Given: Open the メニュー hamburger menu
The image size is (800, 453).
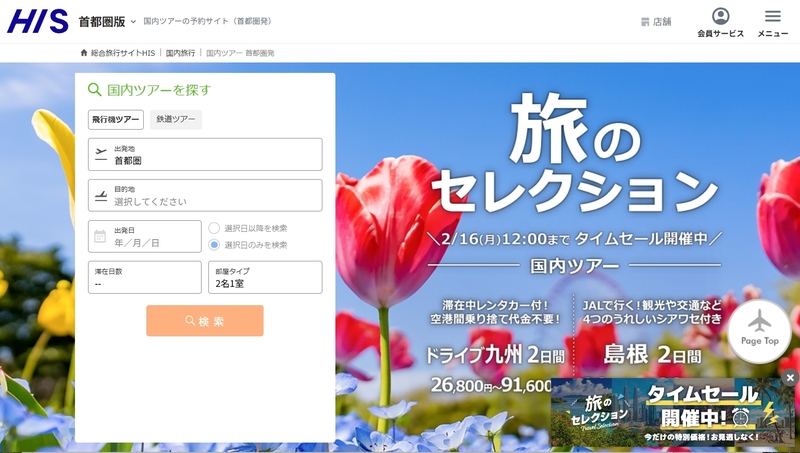Looking at the screenshot, I should 772,21.
